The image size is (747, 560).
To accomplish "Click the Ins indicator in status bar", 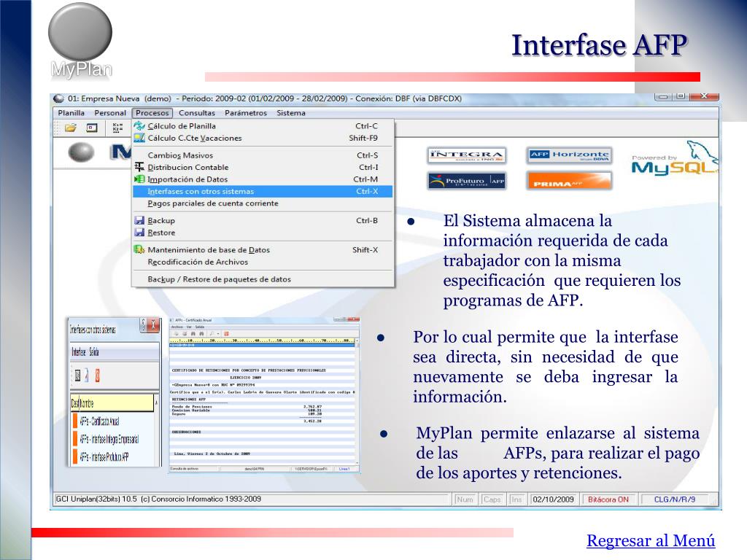I will pos(516,499).
